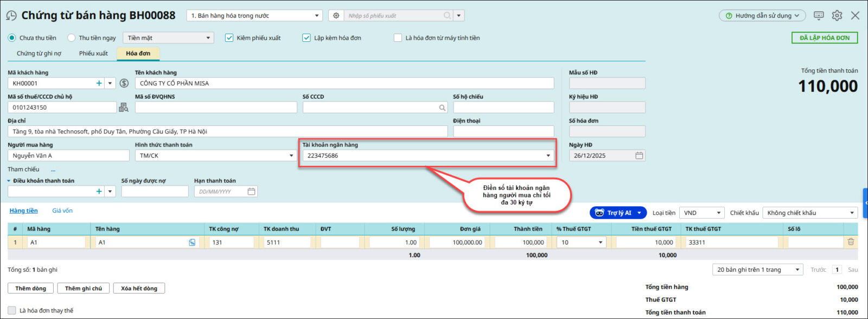Open the invoice date calendar picker
Viewport: 868px width, 319px height.
click(x=639, y=156)
